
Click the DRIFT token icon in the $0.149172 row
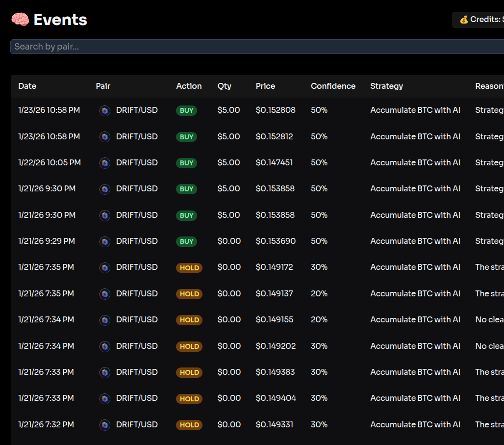105,267
